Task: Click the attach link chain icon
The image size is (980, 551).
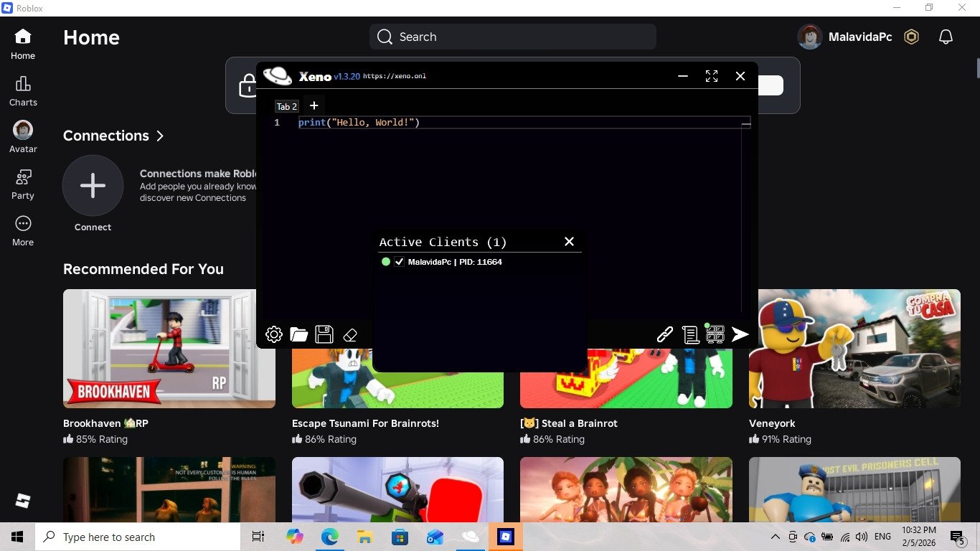Action: (665, 334)
